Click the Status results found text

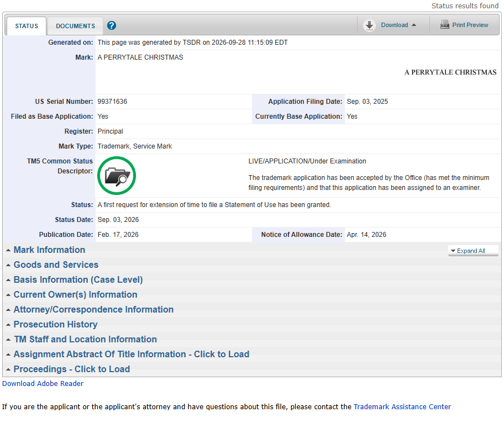point(465,6)
